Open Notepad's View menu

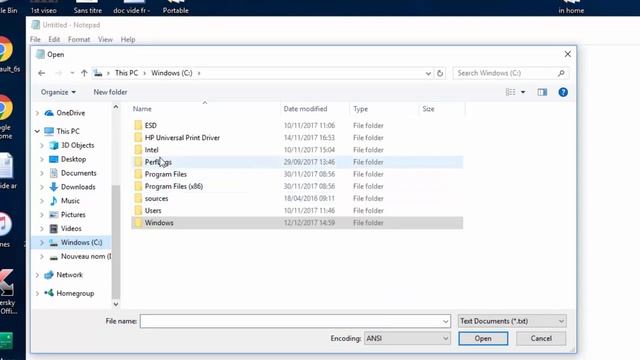point(105,40)
